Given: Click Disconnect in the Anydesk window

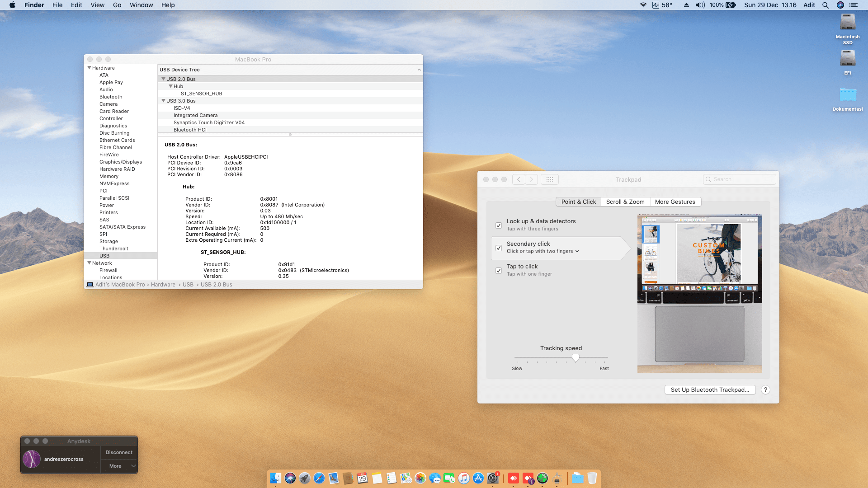Looking at the screenshot, I should point(119,452).
